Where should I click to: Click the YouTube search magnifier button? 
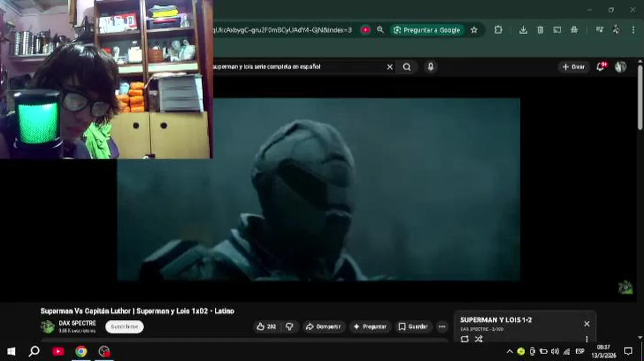[x=407, y=67]
